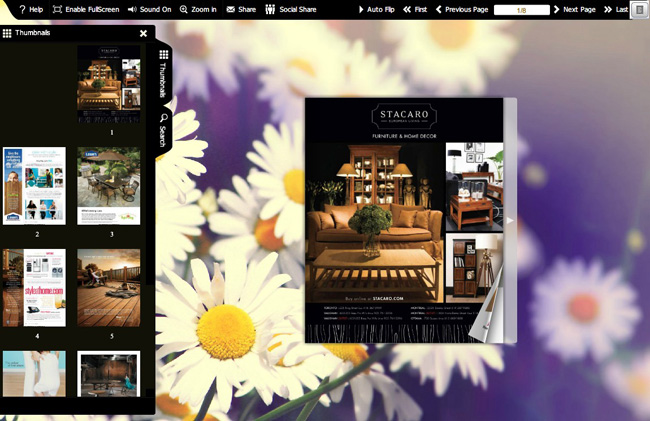Go to the Next Page
650x421 pixels.
point(575,9)
